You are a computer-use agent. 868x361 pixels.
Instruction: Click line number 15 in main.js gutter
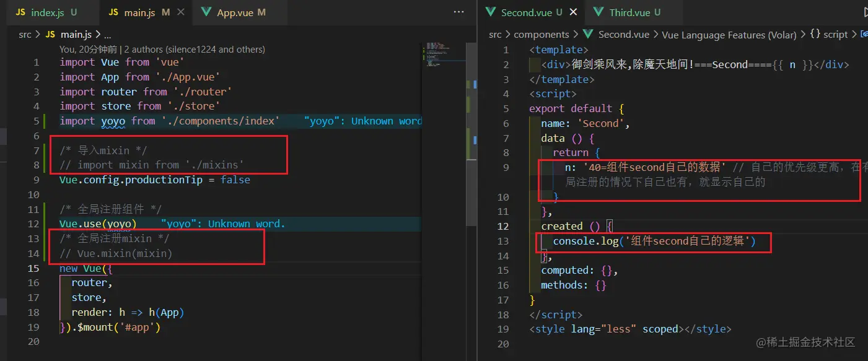click(33, 268)
